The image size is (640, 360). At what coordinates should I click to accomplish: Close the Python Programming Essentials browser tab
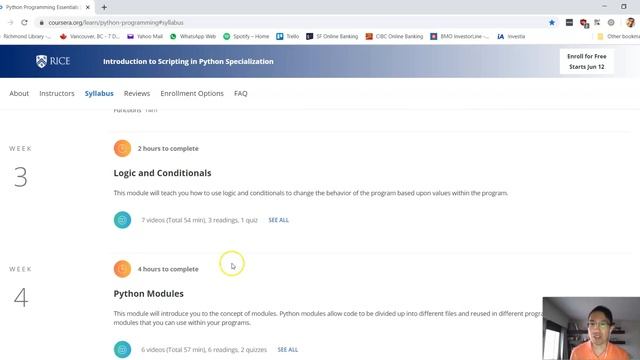88,7
